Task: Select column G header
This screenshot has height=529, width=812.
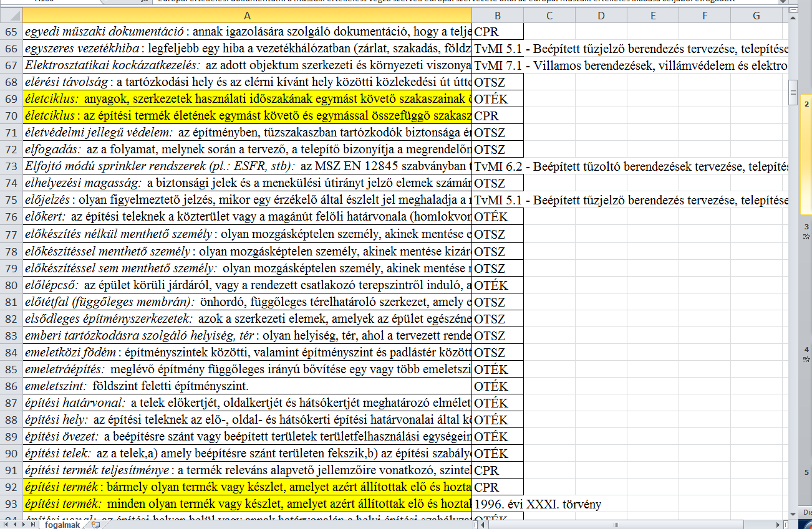Action: pyautogui.click(x=756, y=15)
